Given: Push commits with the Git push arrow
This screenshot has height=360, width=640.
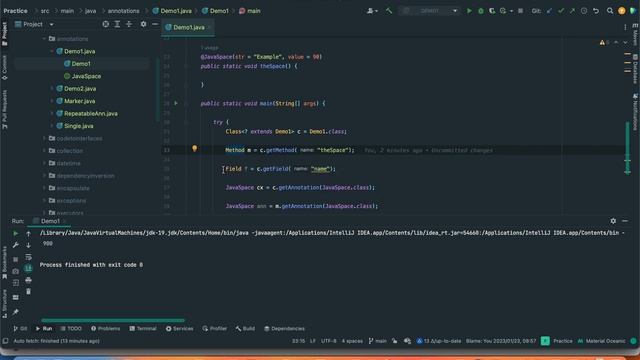Looking at the screenshot, I should coord(572,11).
